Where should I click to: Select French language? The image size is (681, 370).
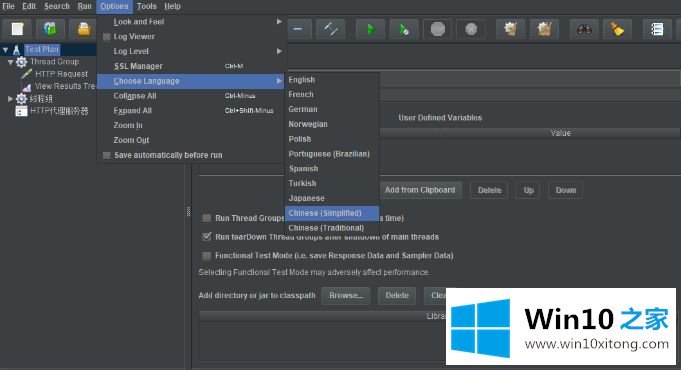pos(332,95)
